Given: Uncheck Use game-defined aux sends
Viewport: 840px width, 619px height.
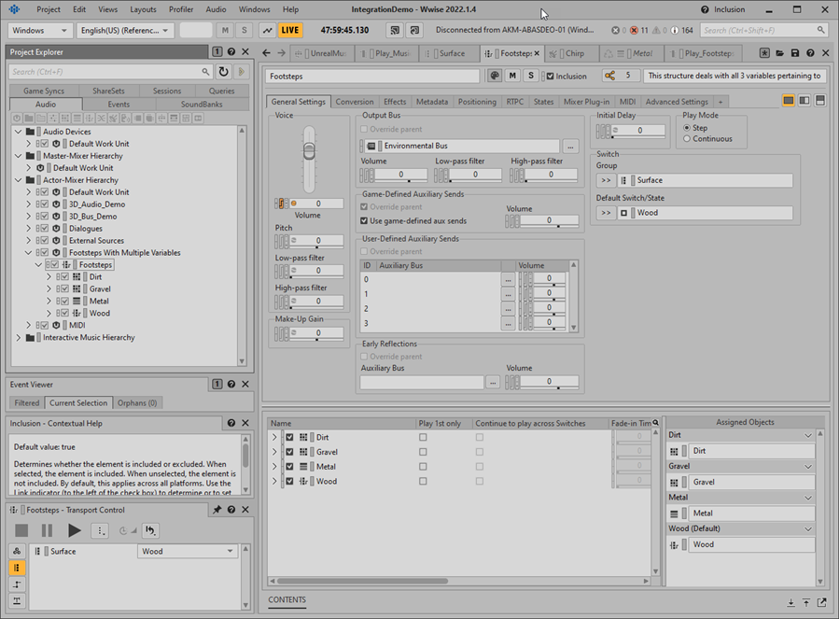Looking at the screenshot, I should (x=364, y=221).
